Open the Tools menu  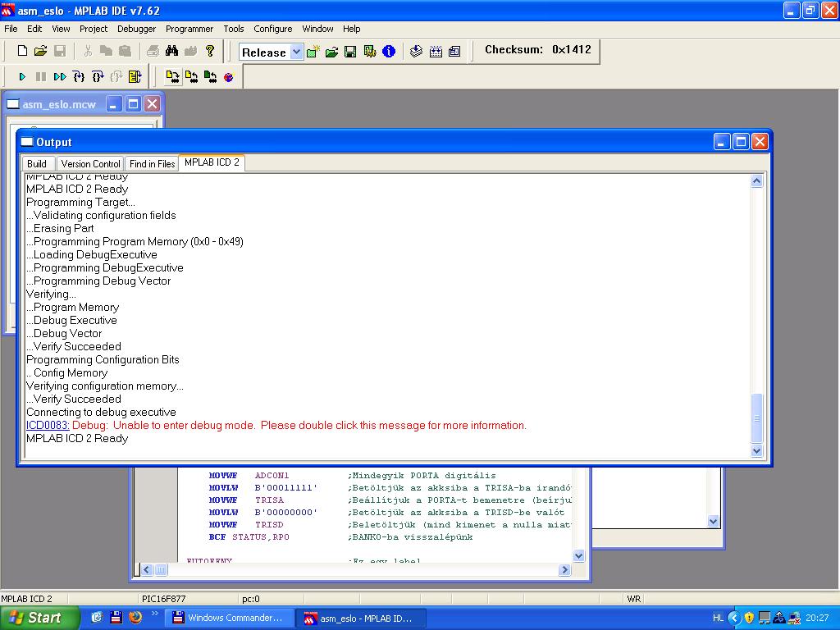(x=234, y=29)
